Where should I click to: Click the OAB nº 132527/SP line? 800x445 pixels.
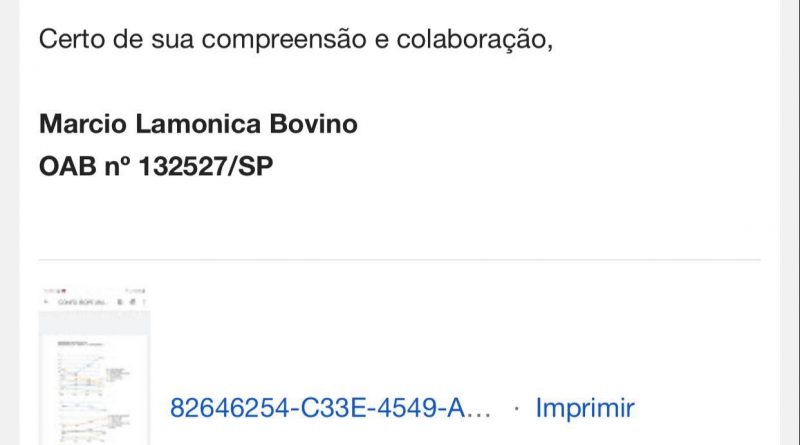pyautogui.click(x=156, y=165)
